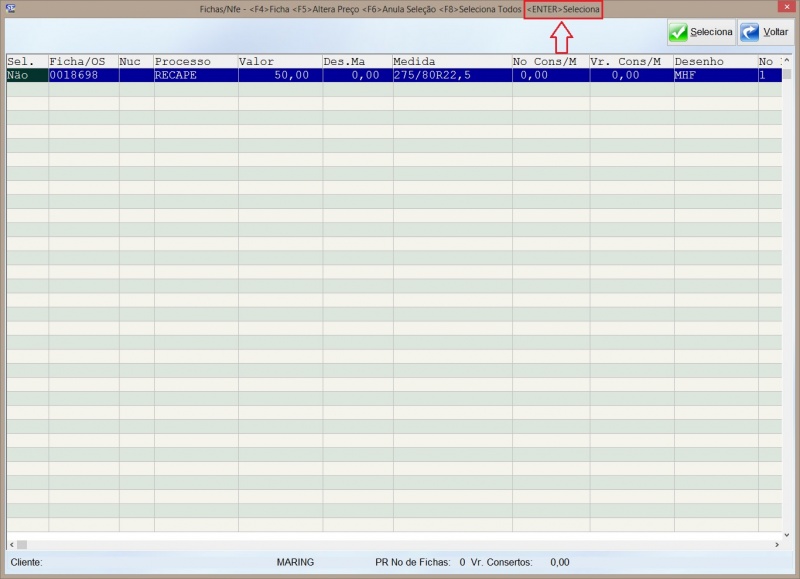Click the horizontal scrollbar left arrow
Screen dimensions: 800x579
[x=11, y=544]
